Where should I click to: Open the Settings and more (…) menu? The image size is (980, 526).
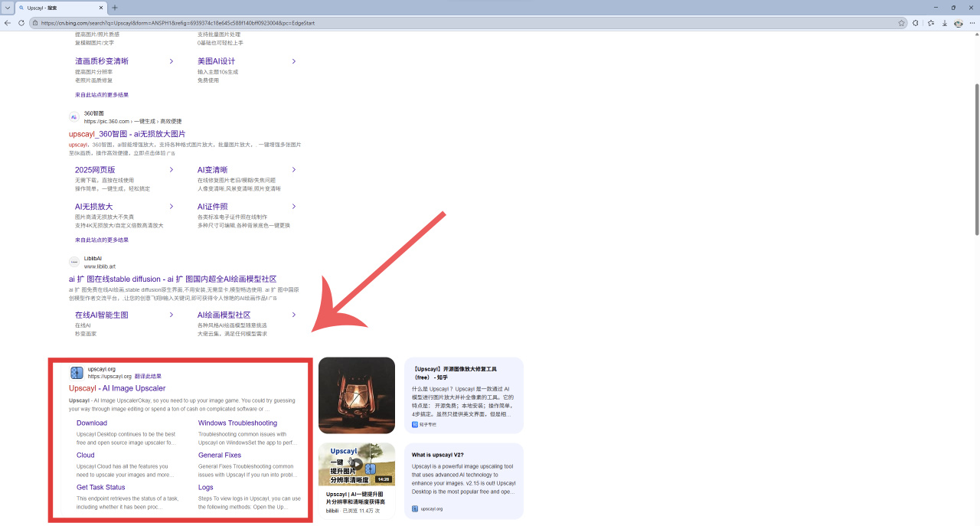[972, 23]
